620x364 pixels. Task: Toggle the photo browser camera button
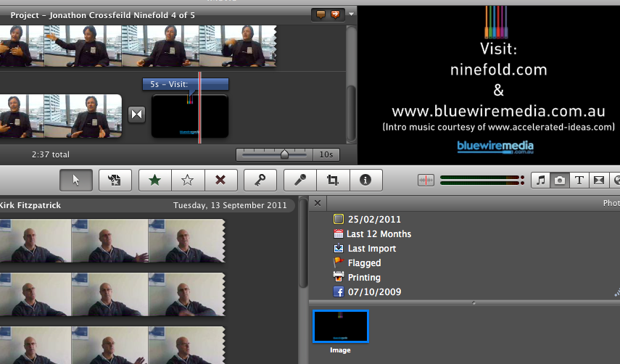tap(560, 181)
